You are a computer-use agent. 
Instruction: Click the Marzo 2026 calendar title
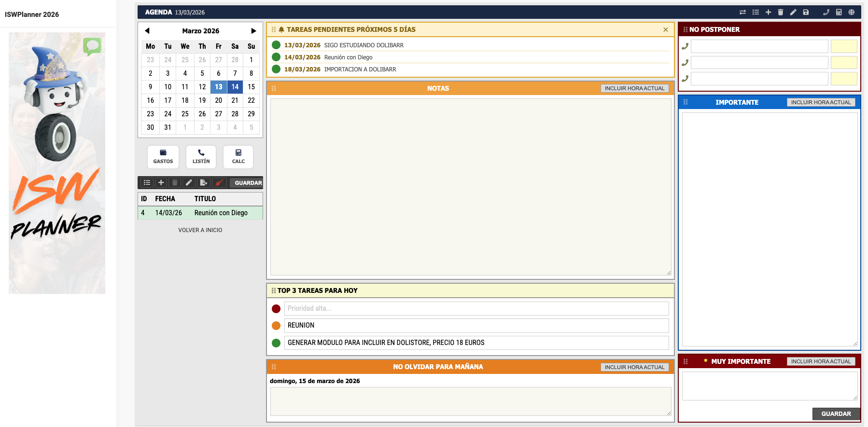click(201, 31)
